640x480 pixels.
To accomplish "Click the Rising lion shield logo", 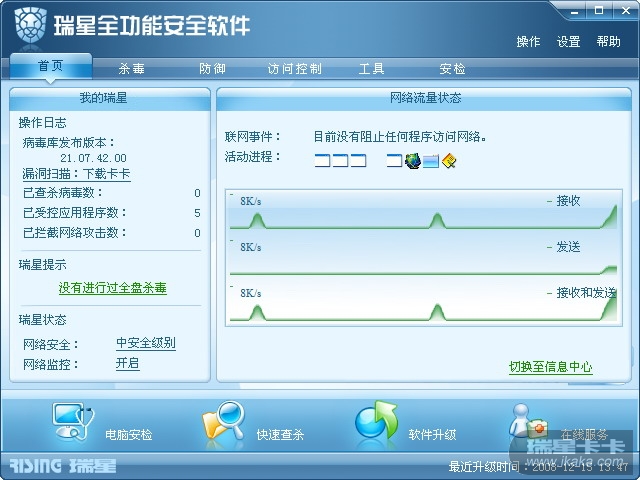I will [x=30, y=25].
